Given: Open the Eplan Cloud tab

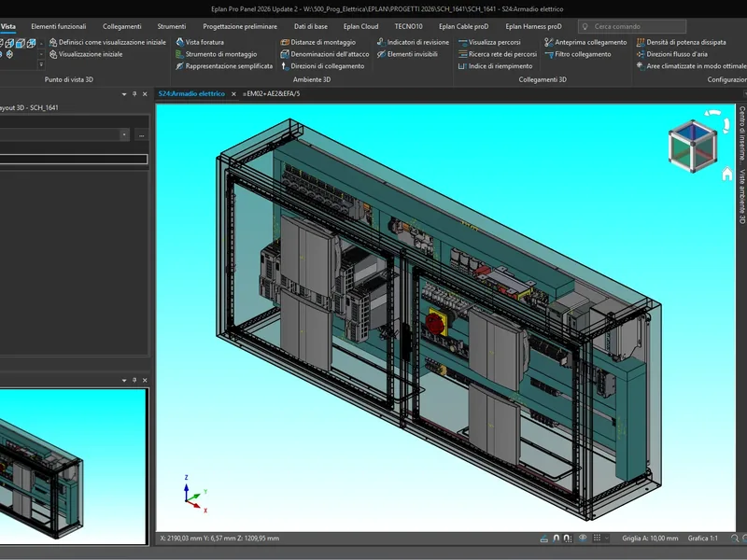Looking at the screenshot, I should coord(360,27).
